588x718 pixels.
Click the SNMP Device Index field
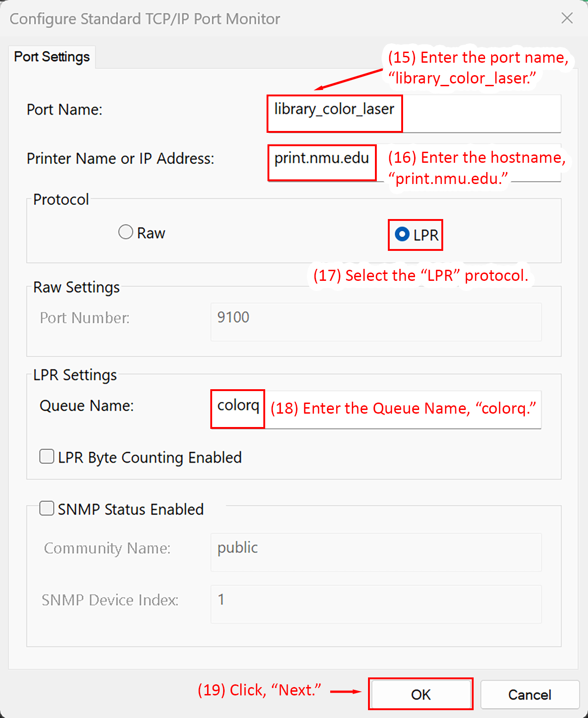(376, 604)
